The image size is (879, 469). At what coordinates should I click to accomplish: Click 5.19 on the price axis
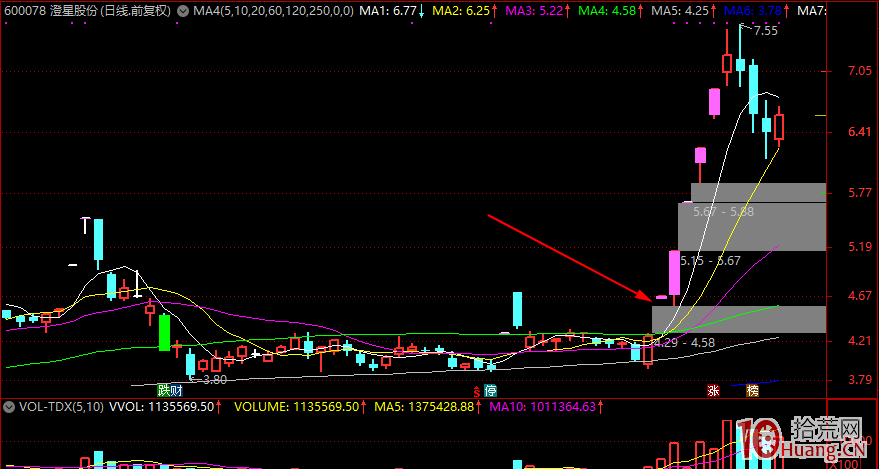(861, 247)
